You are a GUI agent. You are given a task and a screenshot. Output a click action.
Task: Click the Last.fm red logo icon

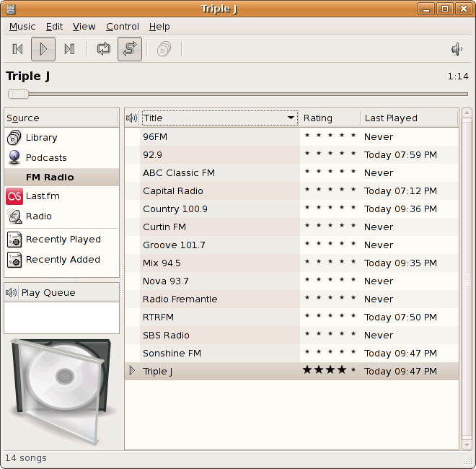14,196
